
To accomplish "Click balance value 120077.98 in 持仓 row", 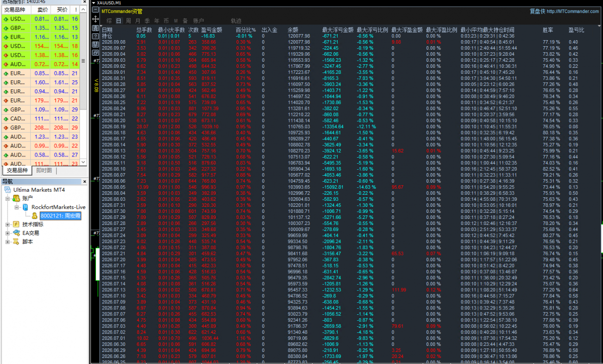I will point(299,36).
